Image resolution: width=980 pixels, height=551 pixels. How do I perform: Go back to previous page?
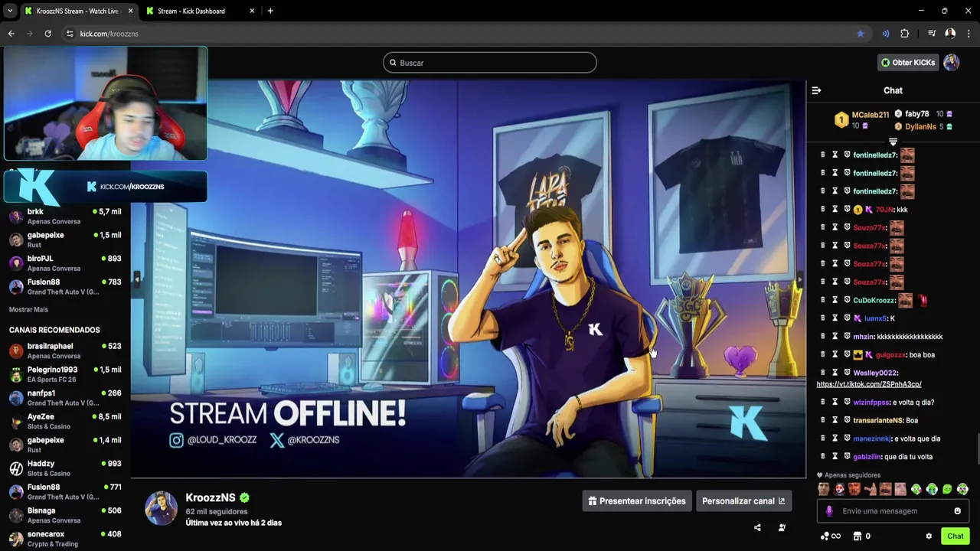[x=11, y=34]
